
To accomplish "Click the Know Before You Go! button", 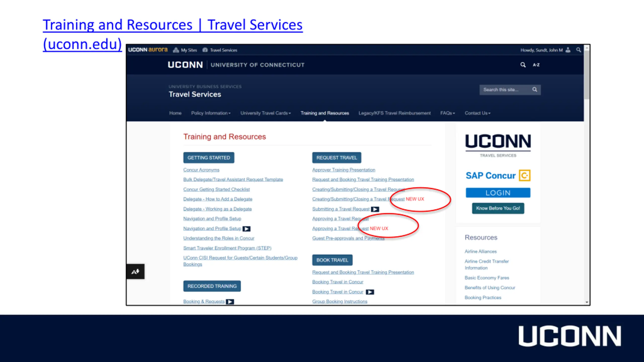I will coord(498,208).
